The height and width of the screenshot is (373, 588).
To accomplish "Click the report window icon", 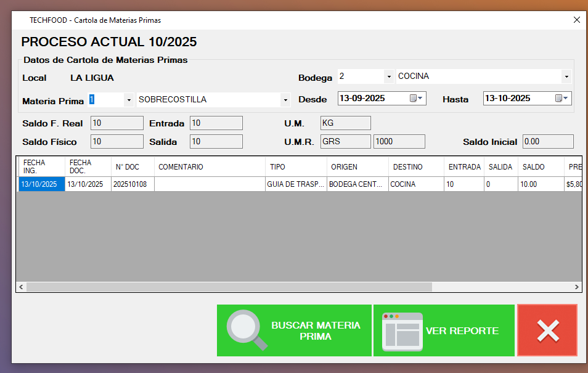I will pyautogui.click(x=402, y=331).
